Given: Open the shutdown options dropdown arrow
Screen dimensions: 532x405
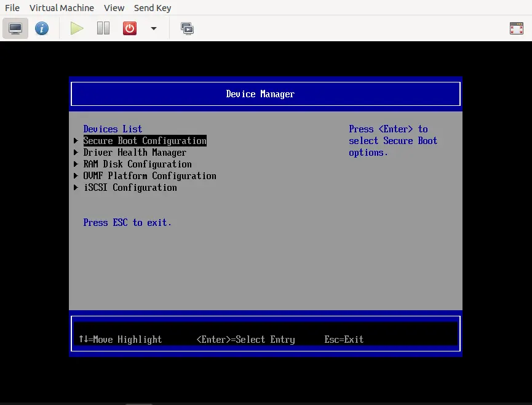Looking at the screenshot, I should pyautogui.click(x=154, y=28).
